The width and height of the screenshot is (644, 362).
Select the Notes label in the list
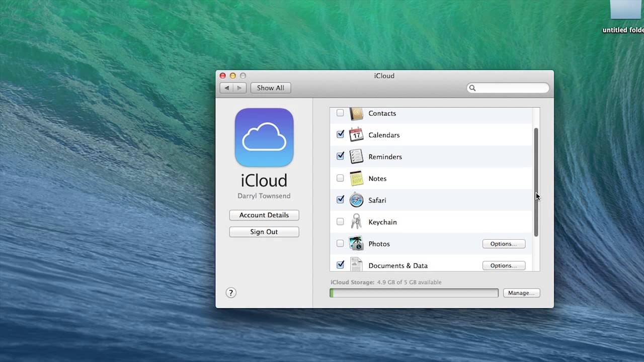[x=377, y=178]
